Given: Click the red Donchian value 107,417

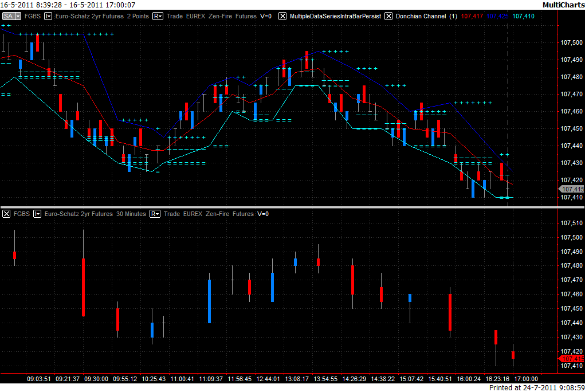Looking at the screenshot, I should (472, 17).
